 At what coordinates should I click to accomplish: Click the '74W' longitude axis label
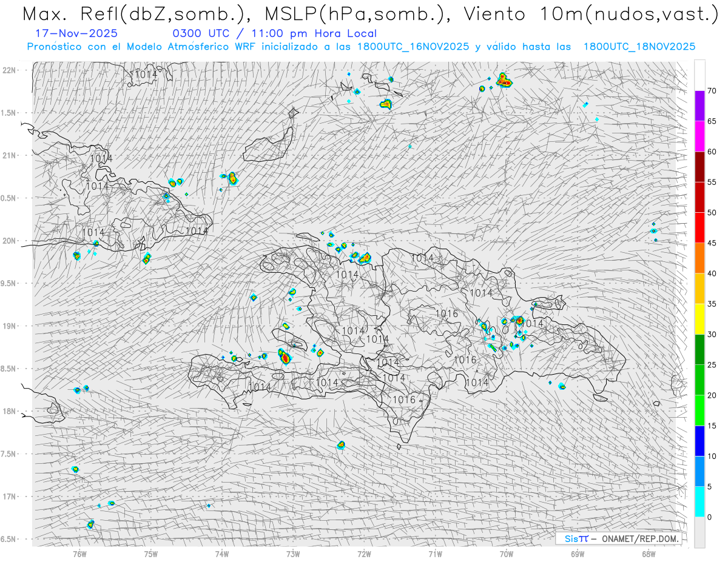click(222, 554)
